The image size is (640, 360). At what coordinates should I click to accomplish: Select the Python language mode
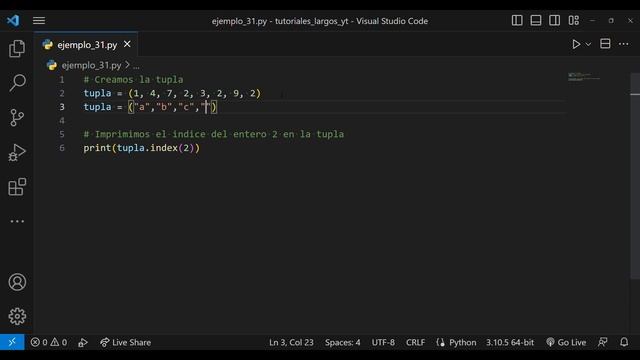(456, 342)
